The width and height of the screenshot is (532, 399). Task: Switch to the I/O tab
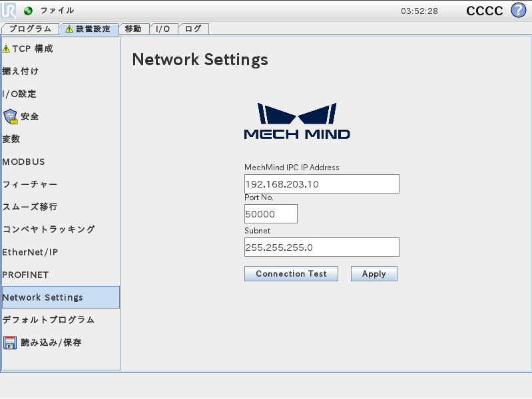[163, 29]
